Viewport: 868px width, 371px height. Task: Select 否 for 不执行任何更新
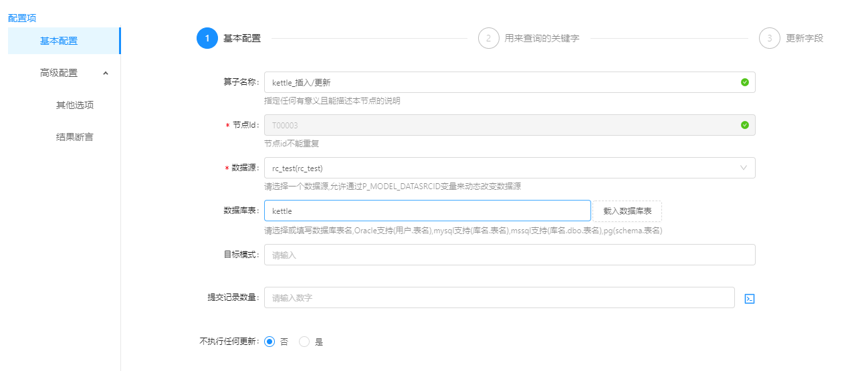(x=270, y=342)
